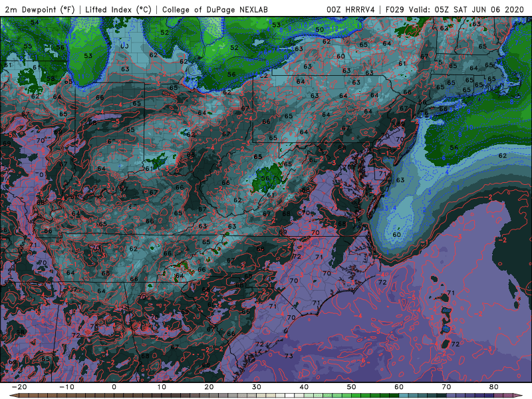Click the 56 value inside the green West Virginia patch
Screen dimensions: 532x399
pyautogui.click(x=265, y=178)
